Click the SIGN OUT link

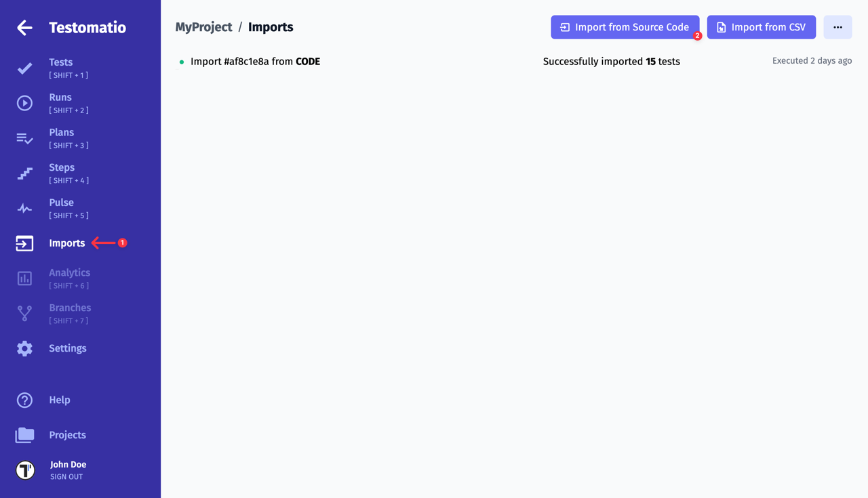point(66,476)
